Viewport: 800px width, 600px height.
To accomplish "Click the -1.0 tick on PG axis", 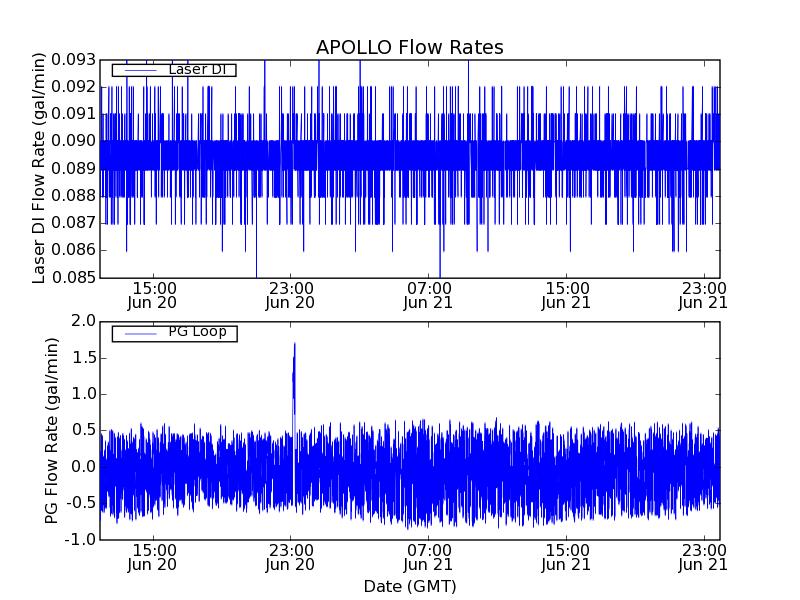I will (81, 539).
